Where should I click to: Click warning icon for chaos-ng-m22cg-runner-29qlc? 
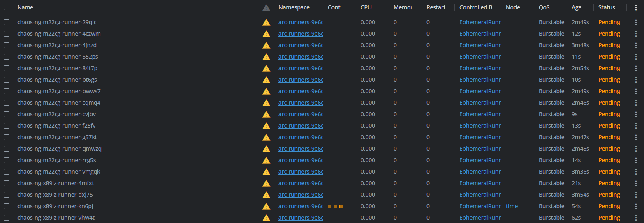click(266, 22)
